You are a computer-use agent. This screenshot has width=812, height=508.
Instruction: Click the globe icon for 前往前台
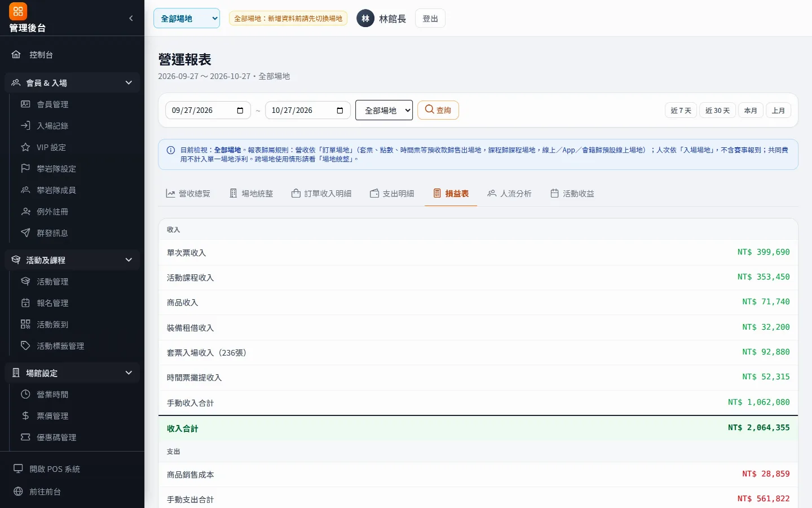point(18,492)
